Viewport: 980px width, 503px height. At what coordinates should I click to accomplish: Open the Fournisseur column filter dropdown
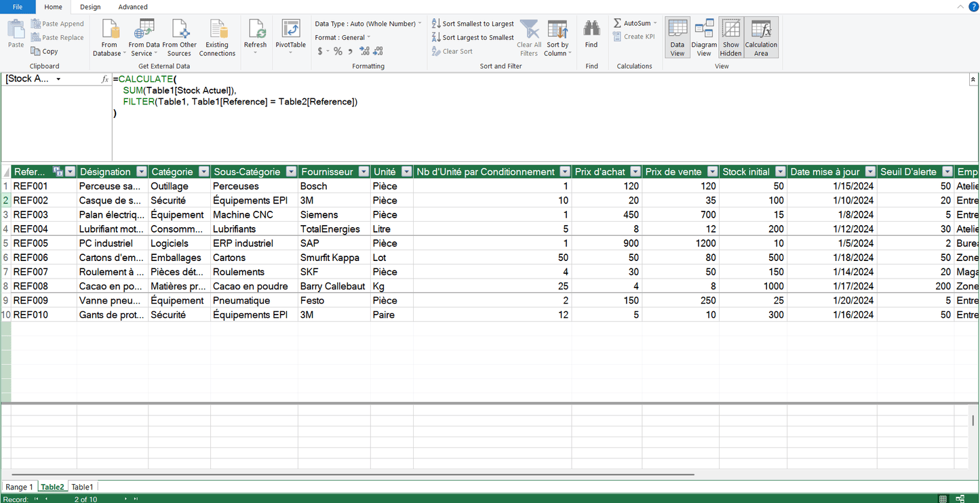(x=364, y=172)
